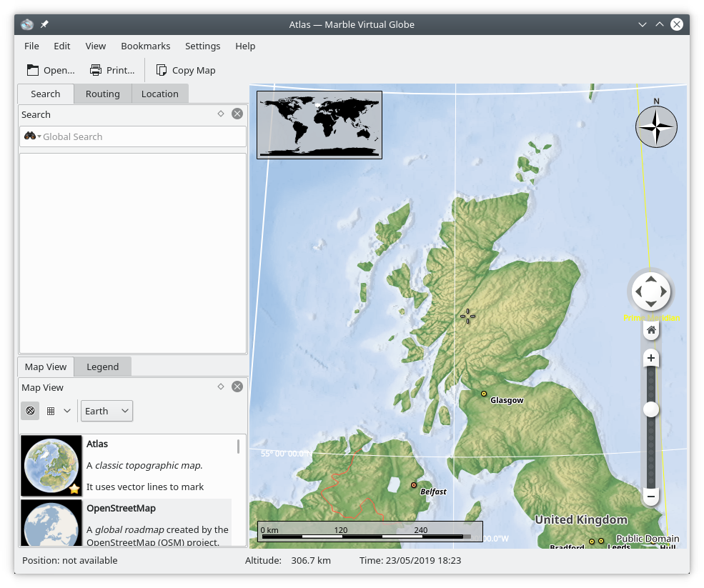Click the Open toolbar button
The image size is (704, 588).
pyautogui.click(x=50, y=70)
